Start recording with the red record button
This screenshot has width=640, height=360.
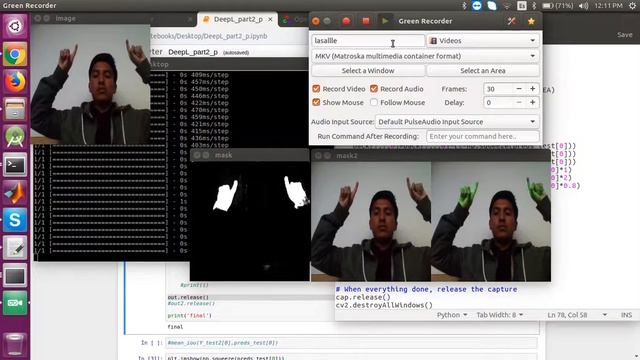pos(346,21)
